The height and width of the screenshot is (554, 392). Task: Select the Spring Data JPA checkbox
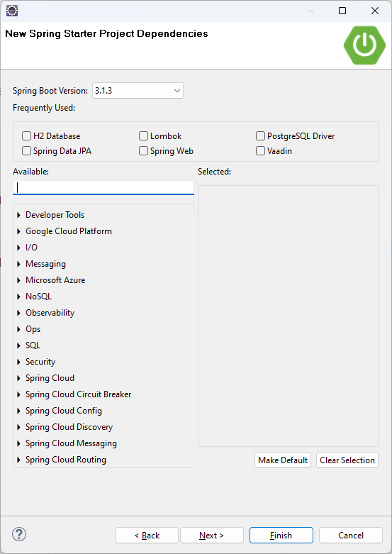(26, 151)
